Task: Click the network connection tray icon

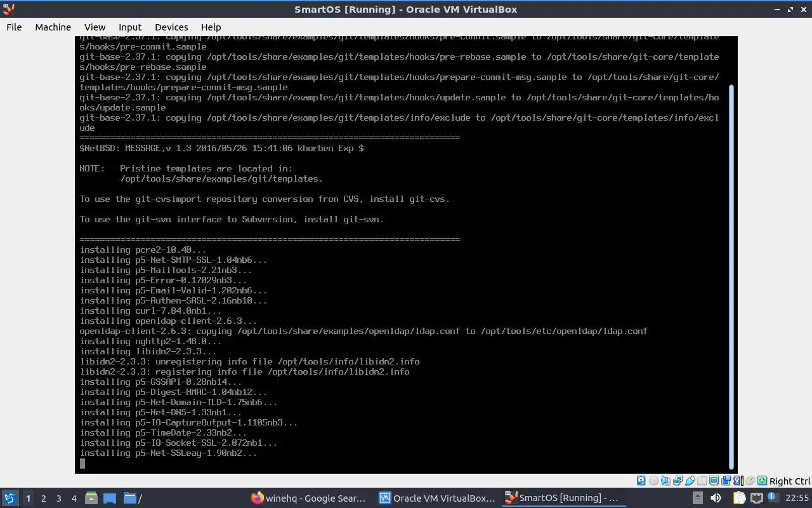Action: click(x=757, y=498)
